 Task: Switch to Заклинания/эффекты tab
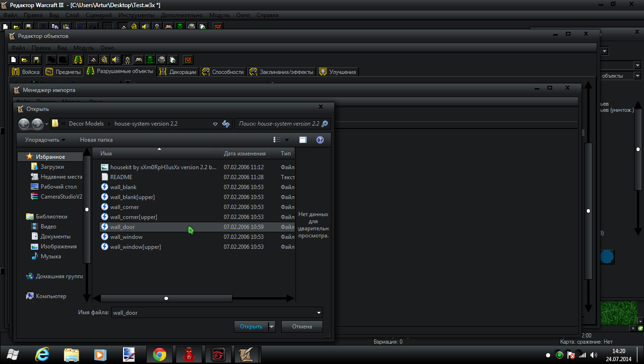(281, 72)
